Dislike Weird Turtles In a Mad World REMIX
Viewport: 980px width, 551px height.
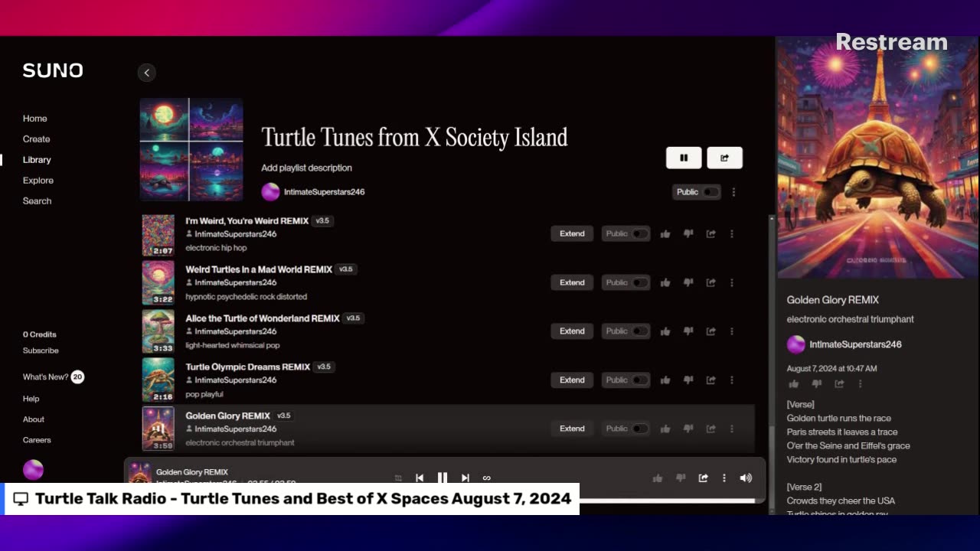pos(688,282)
